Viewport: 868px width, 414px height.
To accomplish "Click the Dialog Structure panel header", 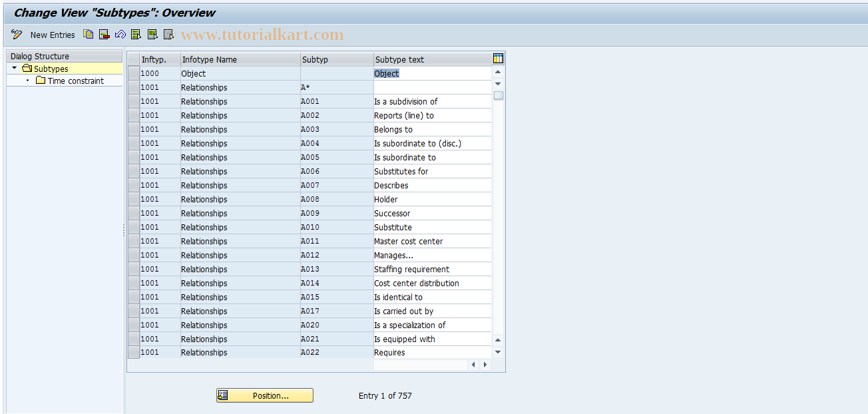I will click(x=65, y=56).
